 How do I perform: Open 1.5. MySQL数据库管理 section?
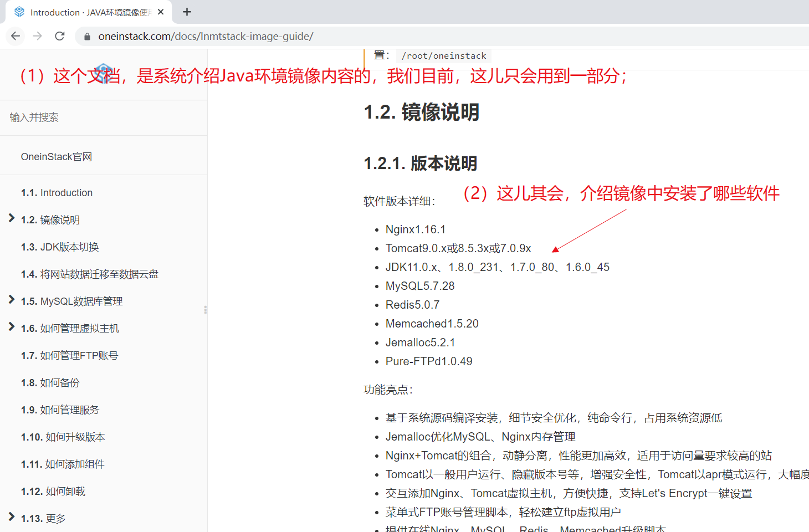[72, 301]
